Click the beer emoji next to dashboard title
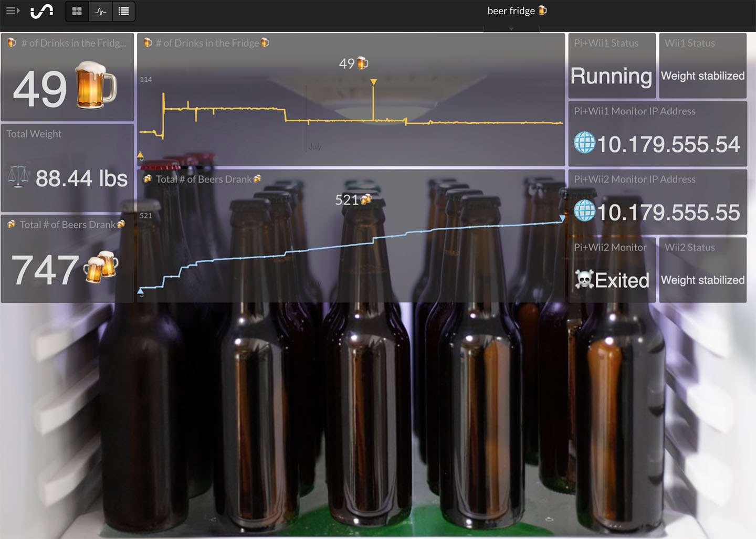The image size is (756, 539). point(543,10)
